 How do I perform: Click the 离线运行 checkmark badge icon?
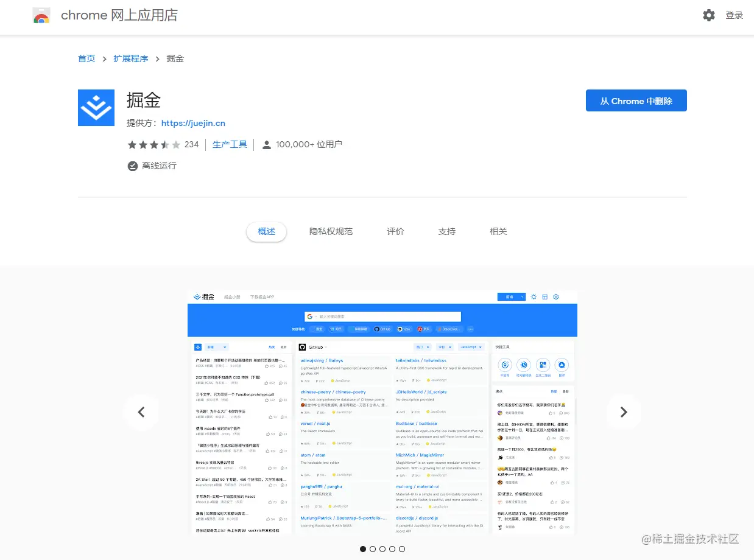click(132, 166)
